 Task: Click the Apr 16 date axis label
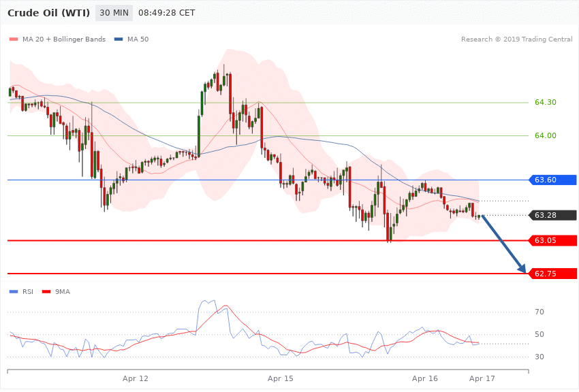[x=425, y=378]
